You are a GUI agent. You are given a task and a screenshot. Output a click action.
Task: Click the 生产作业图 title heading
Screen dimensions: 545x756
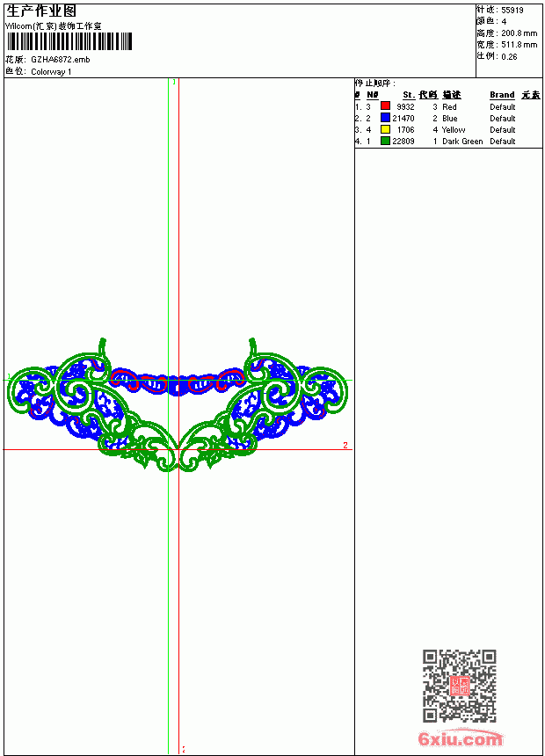pyautogui.click(x=41, y=11)
